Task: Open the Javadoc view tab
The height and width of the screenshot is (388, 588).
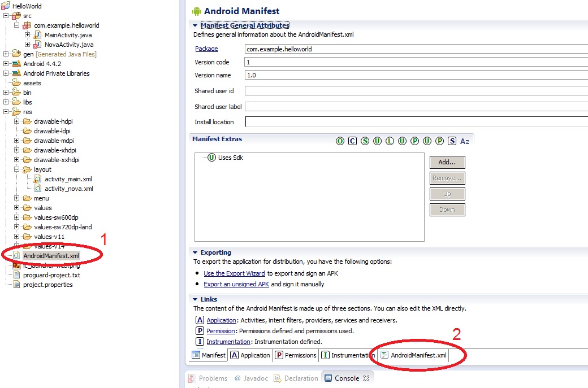Action: click(251, 378)
